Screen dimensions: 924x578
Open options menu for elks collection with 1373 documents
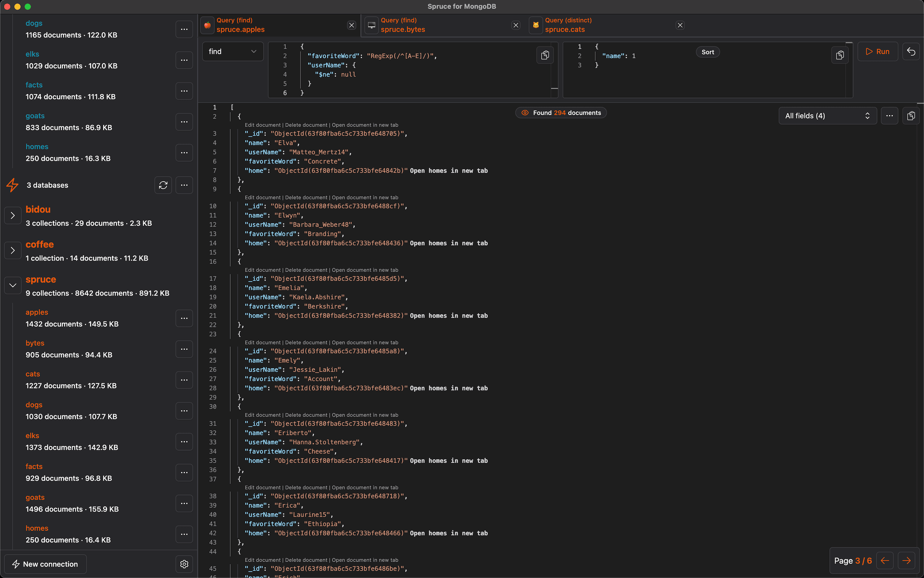coord(184,441)
